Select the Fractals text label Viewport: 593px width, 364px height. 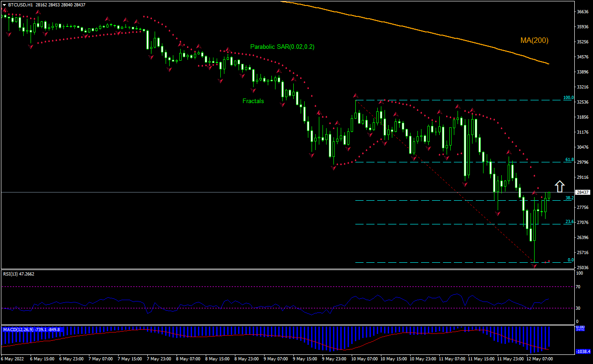tap(253, 101)
